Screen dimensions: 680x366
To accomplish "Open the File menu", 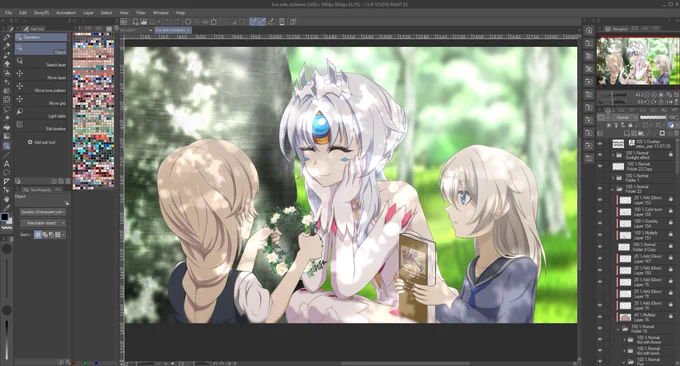I will pyautogui.click(x=8, y=13).
